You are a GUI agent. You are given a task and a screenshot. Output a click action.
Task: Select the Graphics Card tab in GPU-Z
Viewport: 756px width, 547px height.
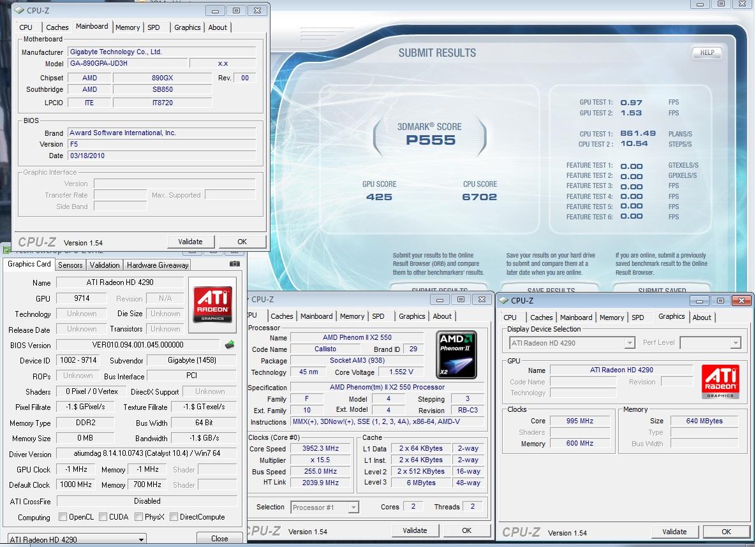pyautogui.click(x=29, y=264)
